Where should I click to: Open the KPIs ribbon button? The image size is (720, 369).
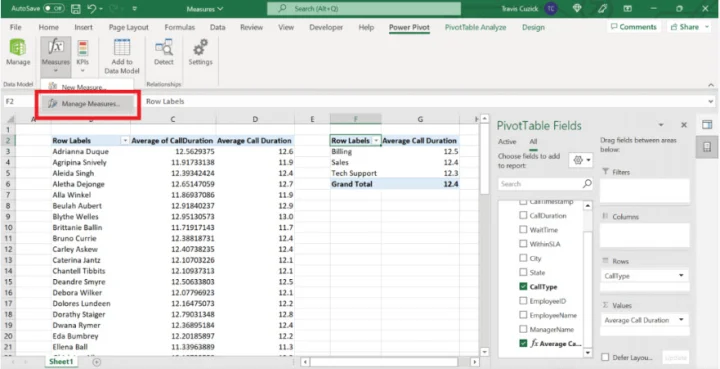[x=83, y=56]
